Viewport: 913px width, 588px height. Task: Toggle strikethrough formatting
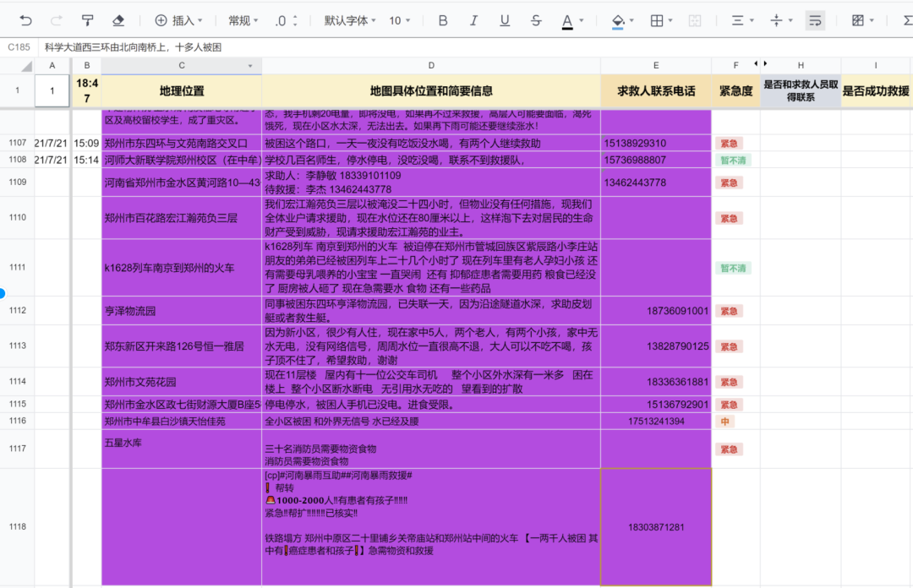point(536,21)
